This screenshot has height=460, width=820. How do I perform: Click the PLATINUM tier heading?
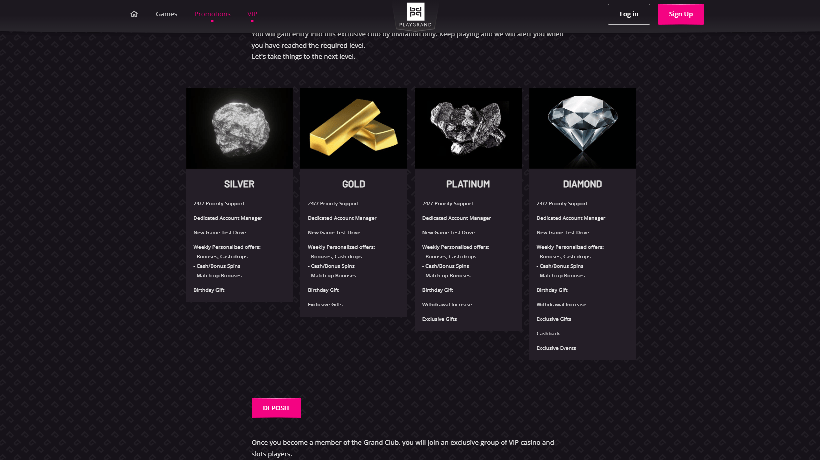pos(468,184)
